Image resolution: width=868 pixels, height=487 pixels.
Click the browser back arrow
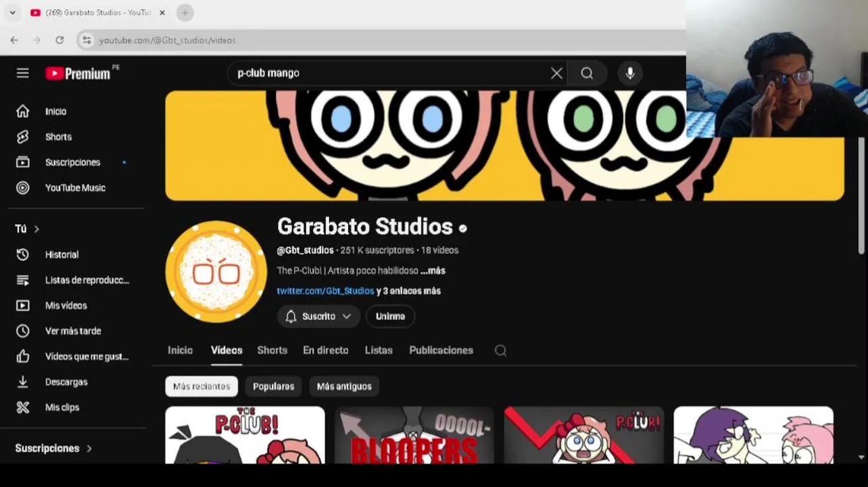(14, 41)
